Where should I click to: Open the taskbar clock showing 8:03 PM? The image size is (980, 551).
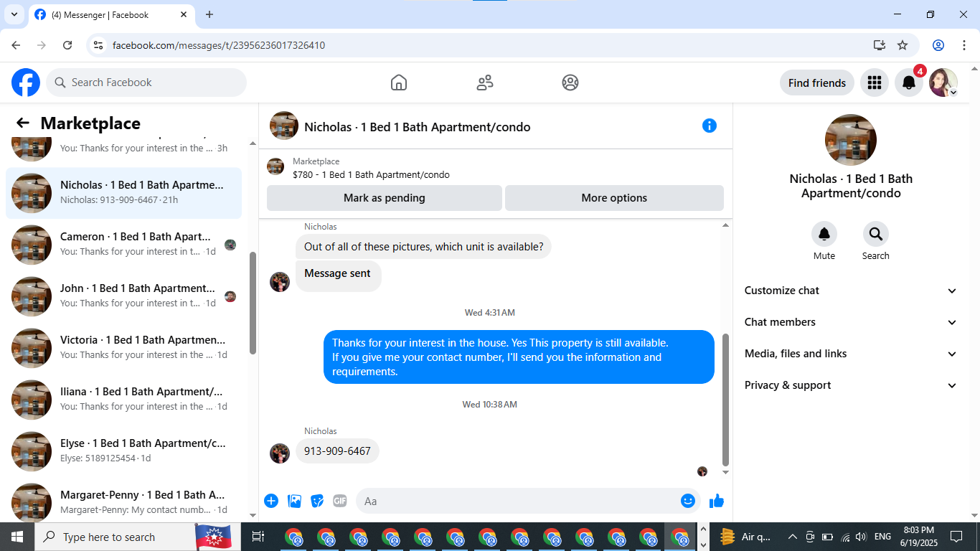[918, 537]
